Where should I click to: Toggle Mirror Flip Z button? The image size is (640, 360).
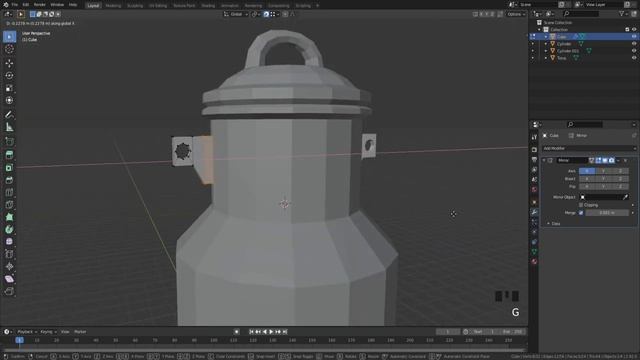[x=620, y=187]
